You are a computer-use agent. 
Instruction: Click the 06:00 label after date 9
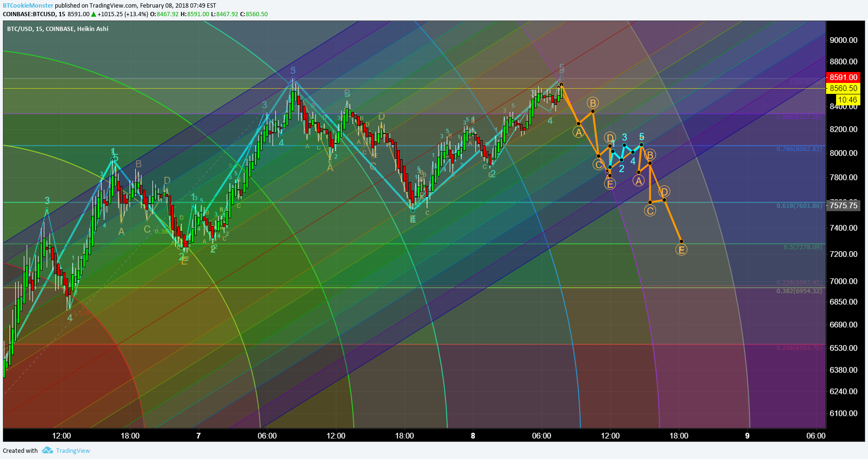click(x=816, y=436)
